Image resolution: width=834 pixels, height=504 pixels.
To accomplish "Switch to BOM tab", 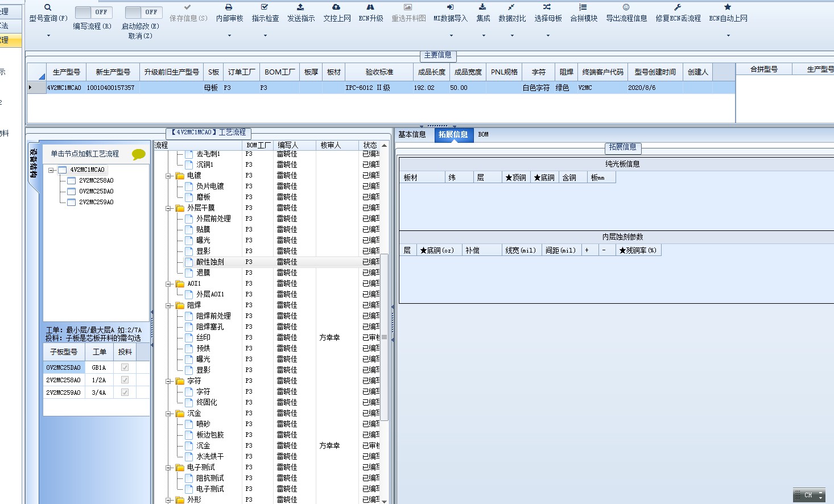I will pyautogui.click(x=484, y=135).
